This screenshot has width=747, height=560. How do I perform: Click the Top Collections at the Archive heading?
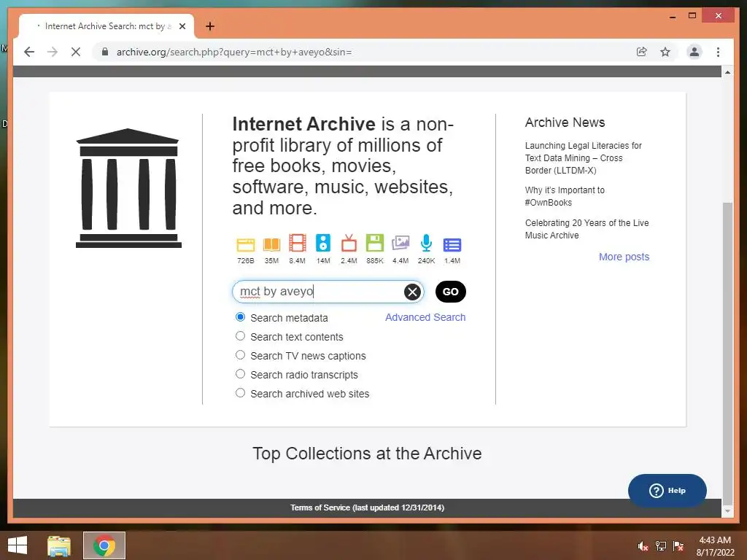(368, 454)
